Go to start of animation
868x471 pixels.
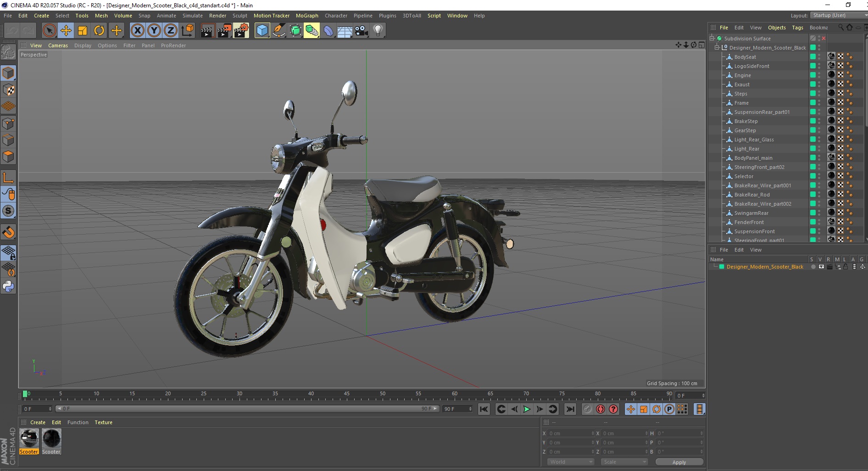484,409
